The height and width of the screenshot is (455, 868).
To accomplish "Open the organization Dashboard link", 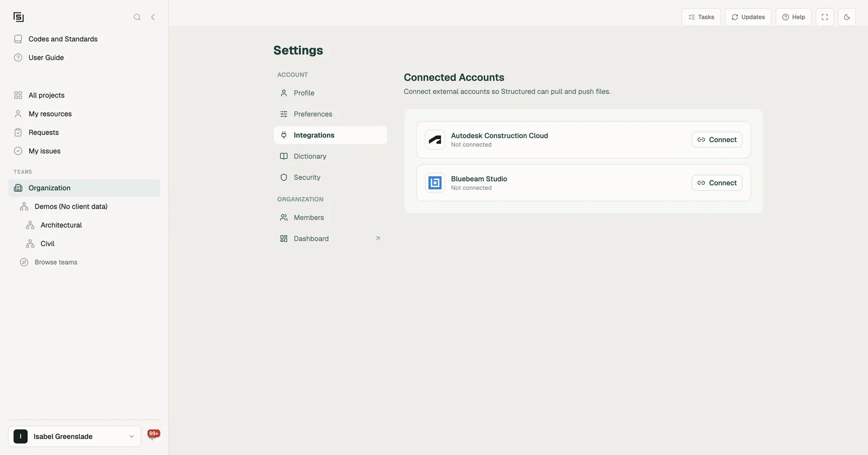I will (330, 239).
